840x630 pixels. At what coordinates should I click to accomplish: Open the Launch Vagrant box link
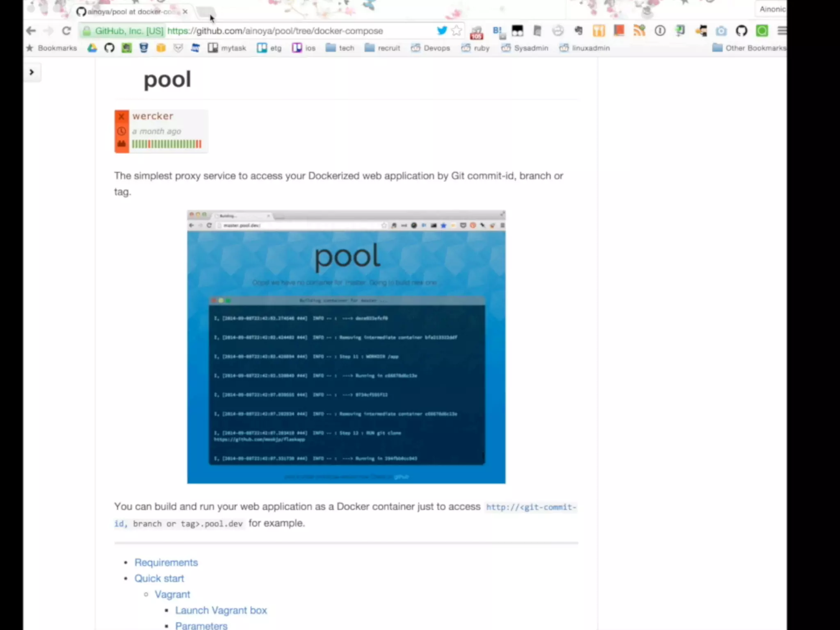221,610
